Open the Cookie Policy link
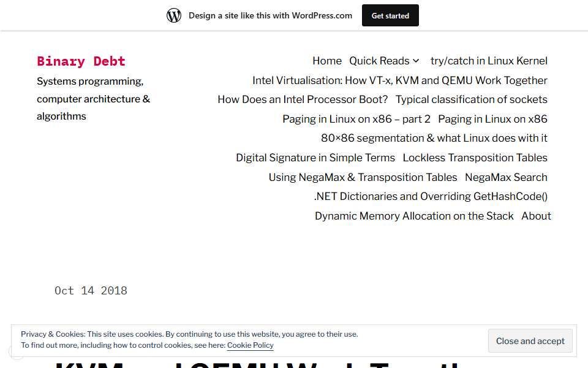This screenshot has height=368, width=588. 250,345
